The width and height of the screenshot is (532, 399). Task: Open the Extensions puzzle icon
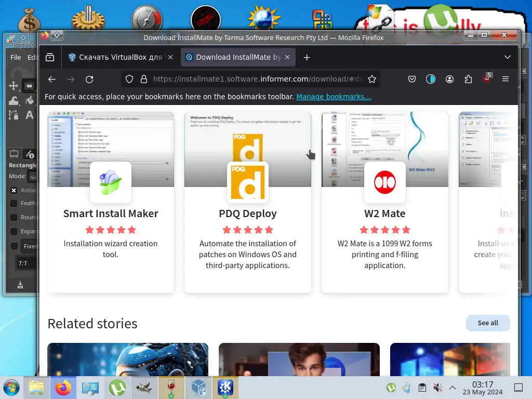[x=468, y=79]
